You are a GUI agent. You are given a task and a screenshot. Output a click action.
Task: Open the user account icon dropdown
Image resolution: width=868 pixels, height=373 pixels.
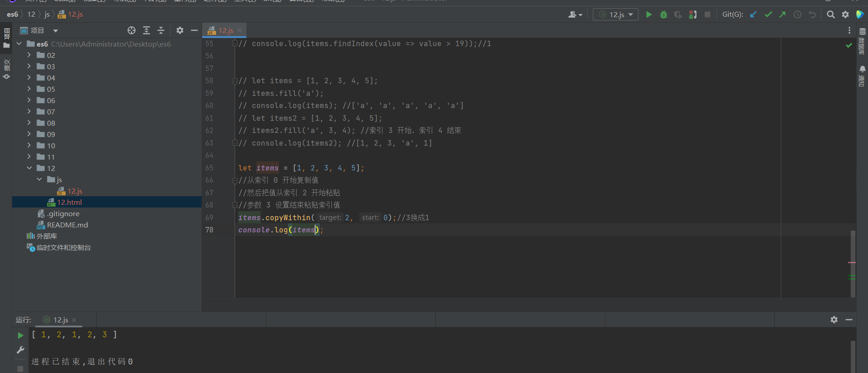coord(575,14)
